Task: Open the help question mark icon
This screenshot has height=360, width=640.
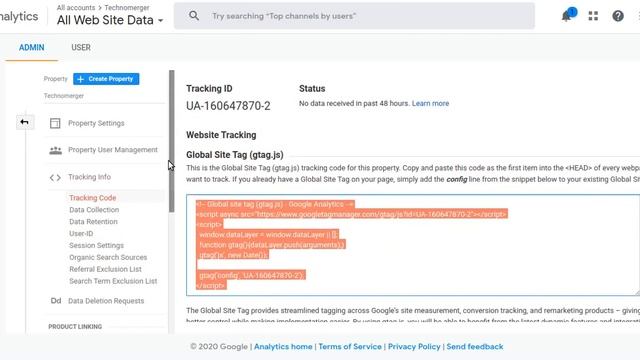Action: pyautogui.click(x=618, y=16)
